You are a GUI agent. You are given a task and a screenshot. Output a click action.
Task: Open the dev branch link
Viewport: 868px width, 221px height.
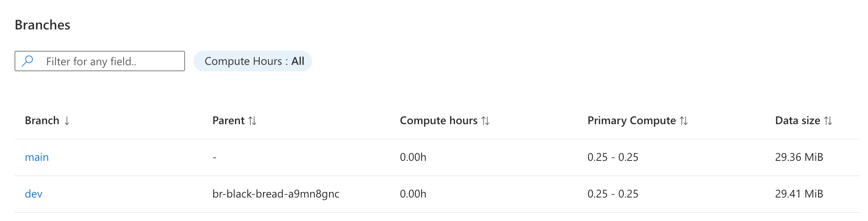pyautogui.click(x=34, y=194)
